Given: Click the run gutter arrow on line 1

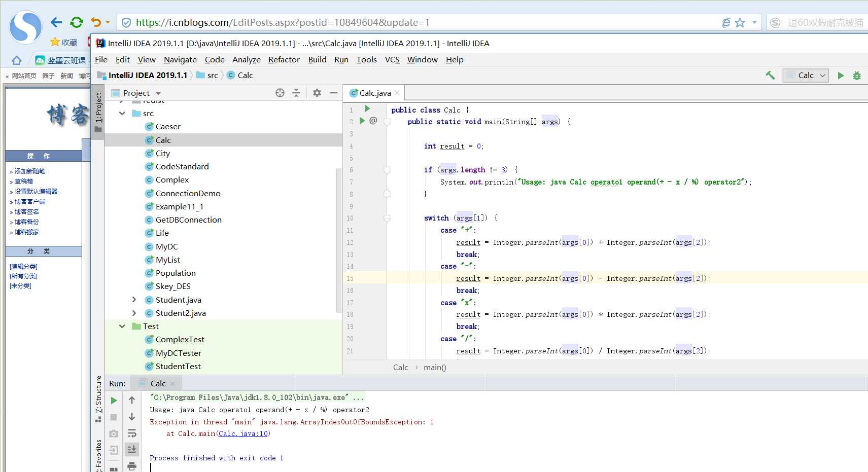Looking at the screenshot, I should [x=367, y=108].
